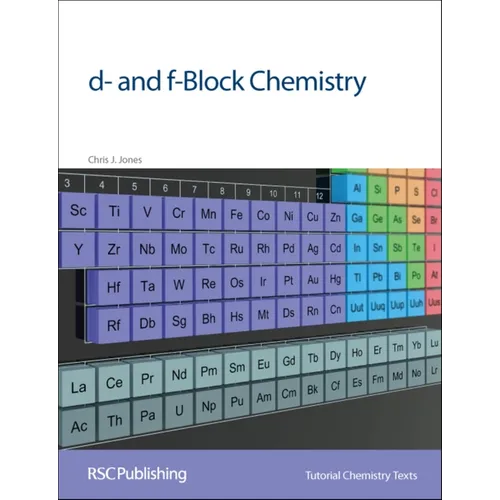This screenshot has height=500, width=500.
Task: Pick the Ta tantalum tile
Action: pyautogui.click(x=147, y=286)
